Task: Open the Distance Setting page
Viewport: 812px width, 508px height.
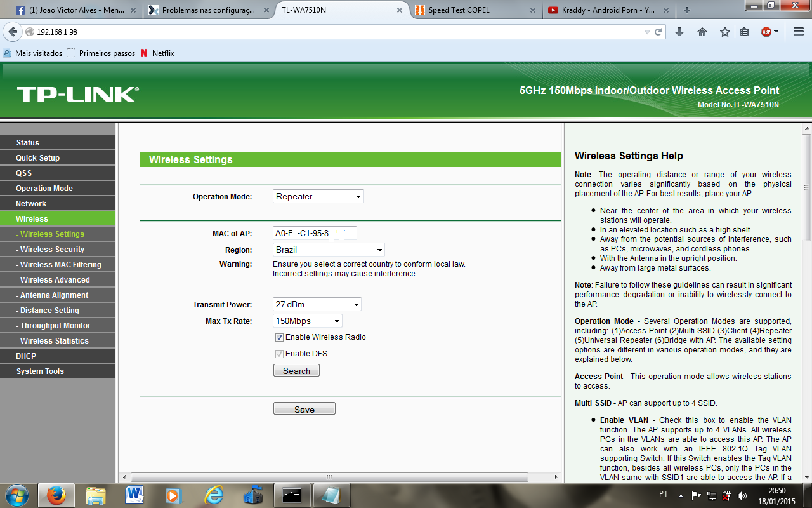Action: pos(58,311)
